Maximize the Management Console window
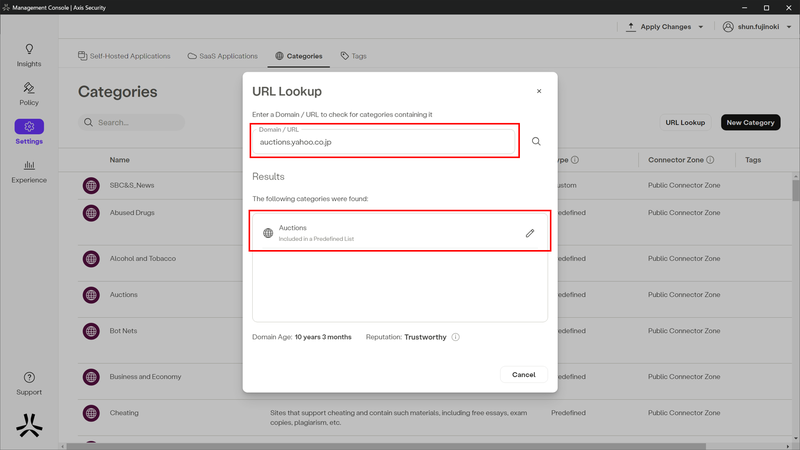The image size is (800, 450). (x=766, y=8)
